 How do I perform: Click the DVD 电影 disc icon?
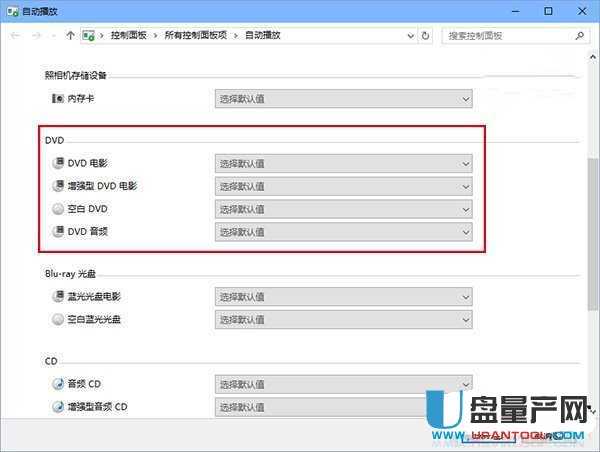click(57, 163)
